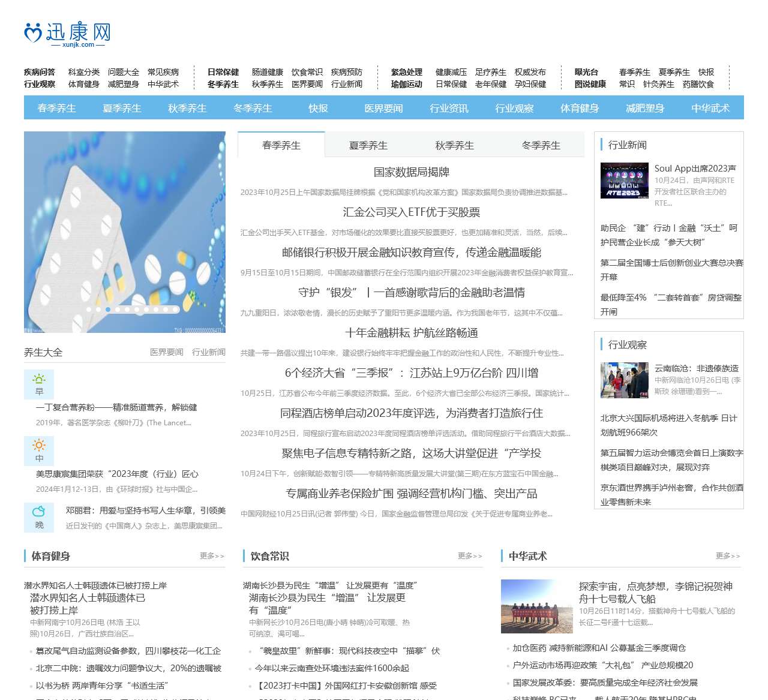Viewport: 768px width, 700px height.
Task: Open 快报 in the blue navigation bar
Action: point(318,108)
